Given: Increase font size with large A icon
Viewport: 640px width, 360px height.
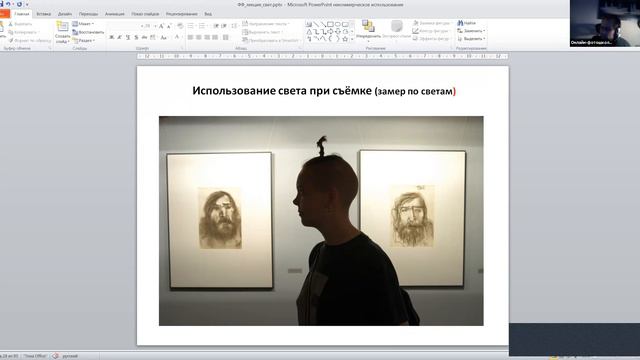Looking at the screenshot, I should pyautogui.click(x=161, y=26).
